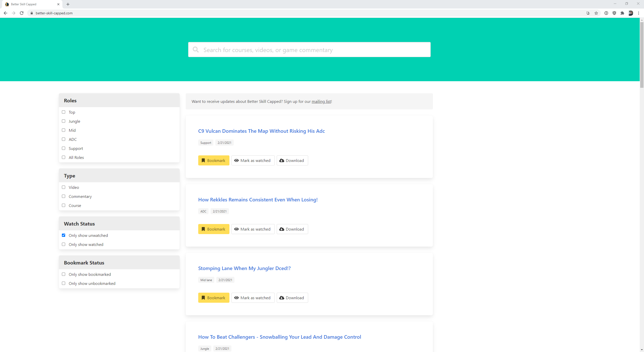This screenshot has width=644, height=352.
Task: Click the back navigation arrow
Action: (x=6, y=13)
